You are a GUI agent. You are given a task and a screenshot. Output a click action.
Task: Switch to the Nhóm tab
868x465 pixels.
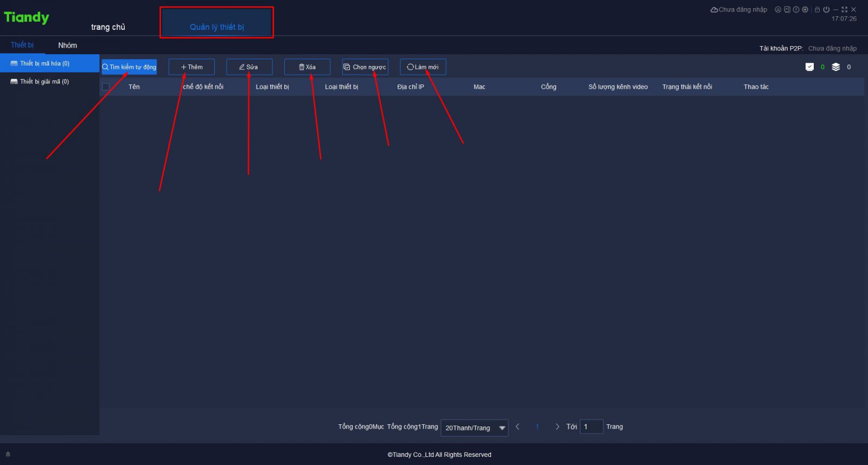pos(67,46)
